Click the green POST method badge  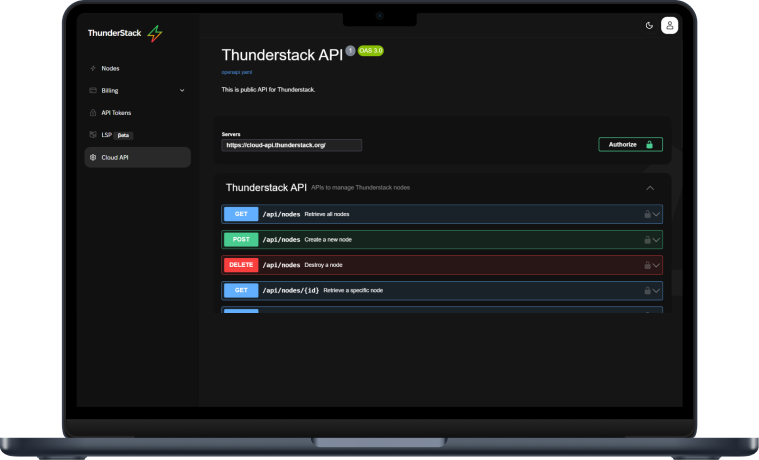pos(240,240)
